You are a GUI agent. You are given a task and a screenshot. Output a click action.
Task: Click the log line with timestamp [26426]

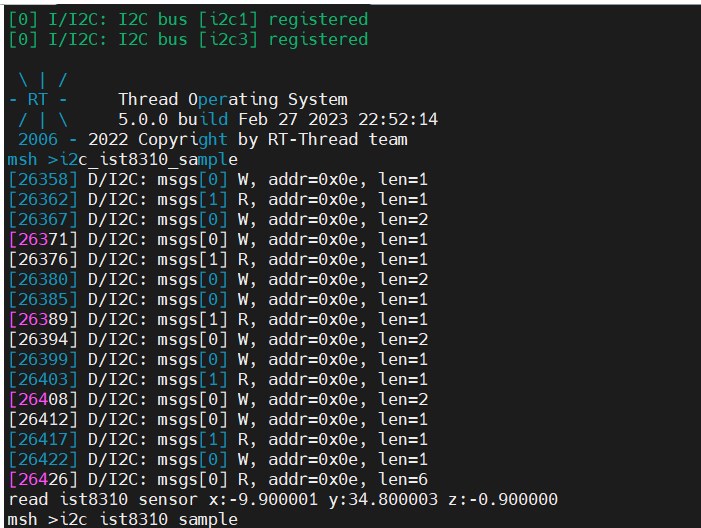[218, 480]
